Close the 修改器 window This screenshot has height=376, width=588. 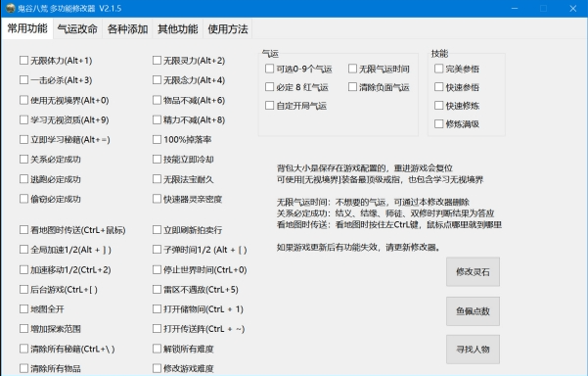[572, 8]
